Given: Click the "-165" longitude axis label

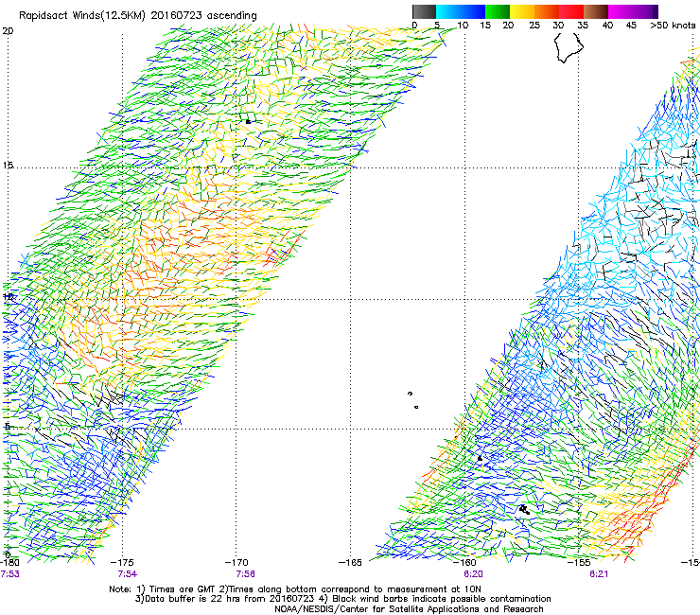Looking at the screenshot, I should (350, 562).
